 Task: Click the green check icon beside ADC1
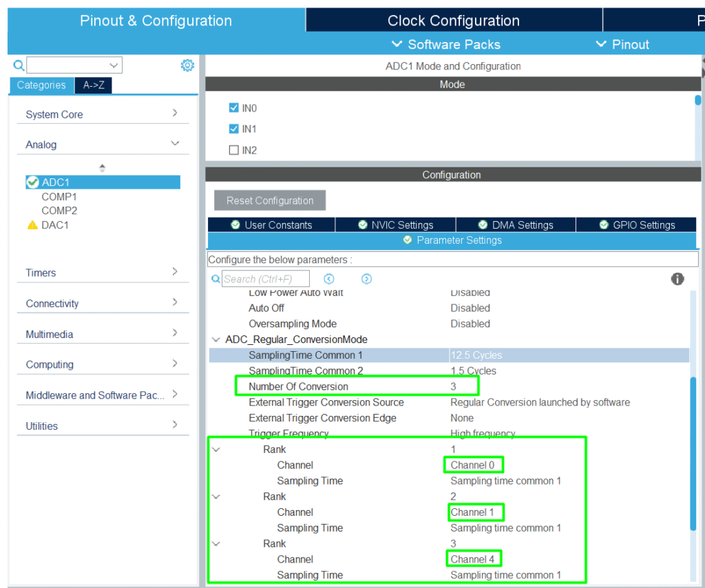(x=32, y=182)
